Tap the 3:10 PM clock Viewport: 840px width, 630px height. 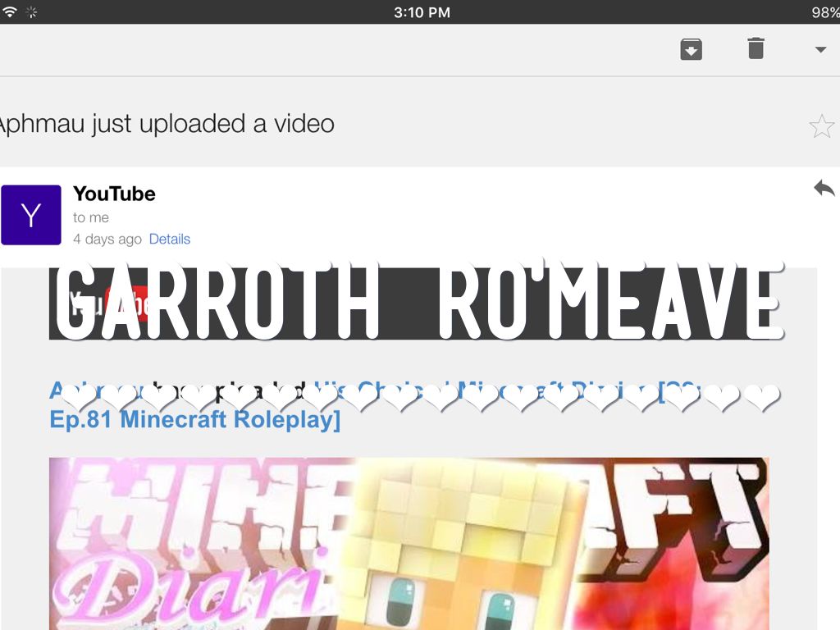422,12
